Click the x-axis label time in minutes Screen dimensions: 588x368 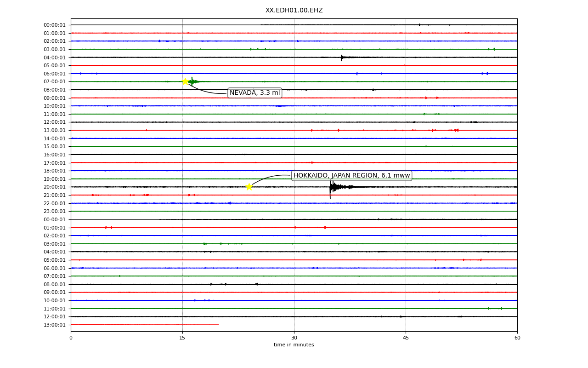[x=294, y=345]
